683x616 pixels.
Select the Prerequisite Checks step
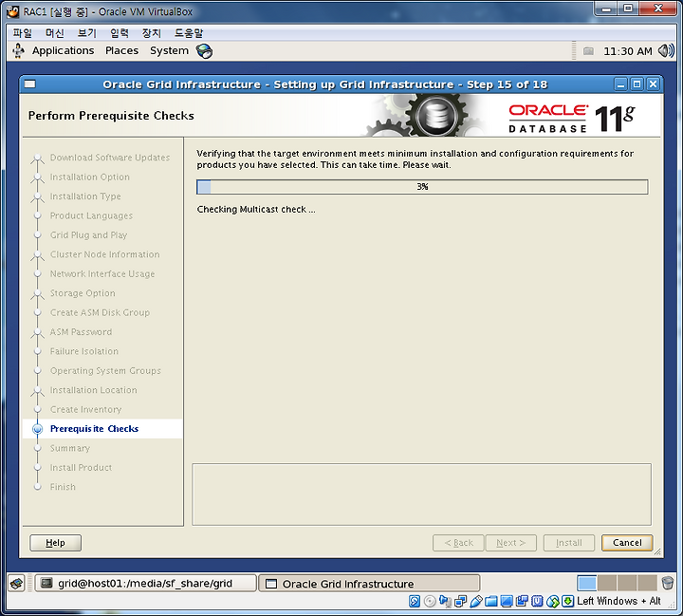[x=94, y=428]
